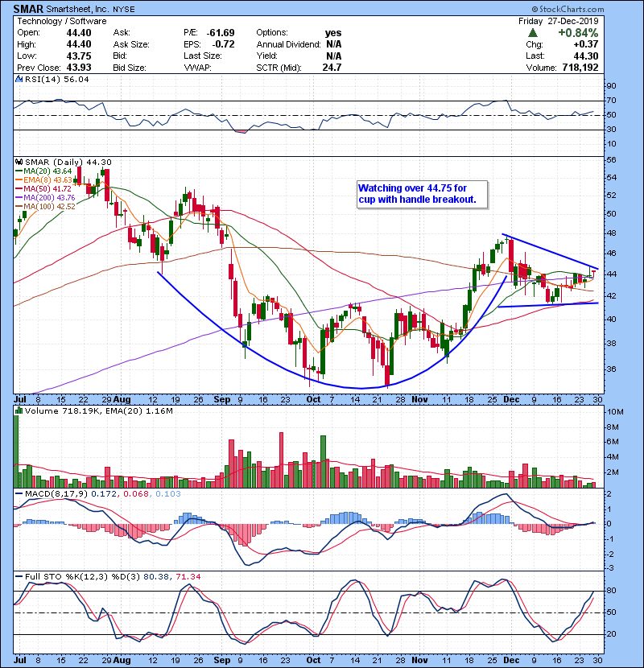644x668 pixels.
Task: Select the header Volume value "718,192"
Action: tap(580, 68)
